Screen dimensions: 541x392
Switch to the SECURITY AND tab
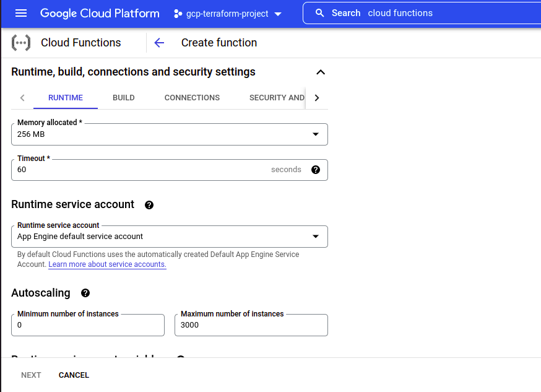tap(277, 98)
